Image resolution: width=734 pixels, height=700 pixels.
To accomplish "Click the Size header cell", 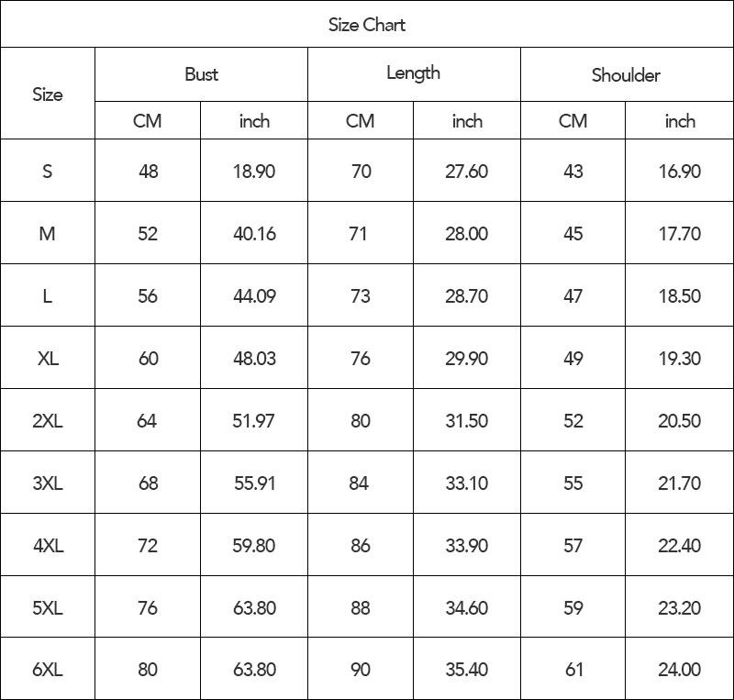I will (x=48, y=94).
